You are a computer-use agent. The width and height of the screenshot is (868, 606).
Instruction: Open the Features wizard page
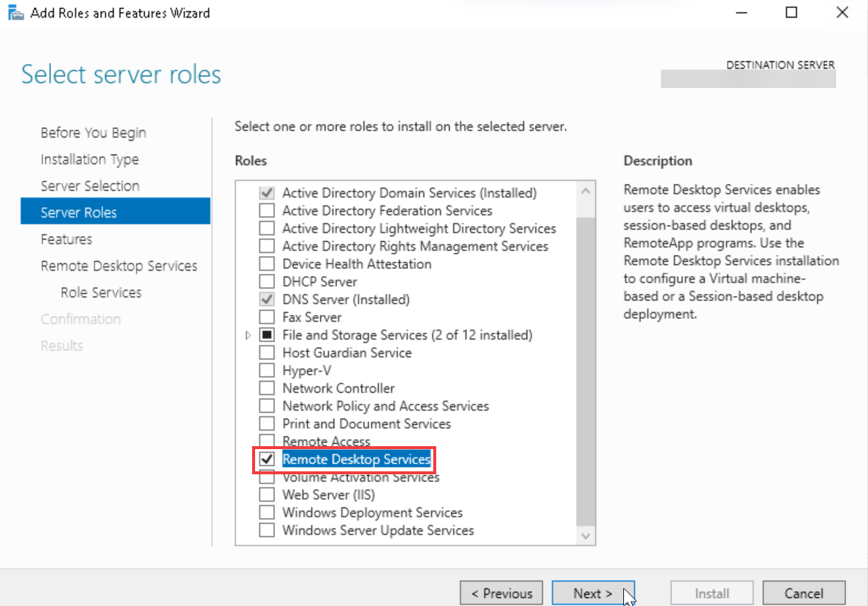pyautogui.click(x=64, y=238)
